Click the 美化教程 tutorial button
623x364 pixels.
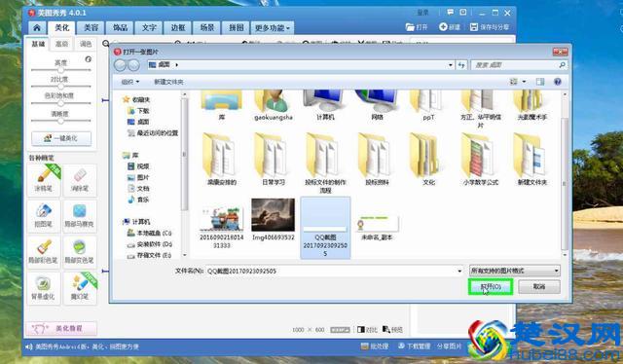pyautogui.click(x=61, y=329)
